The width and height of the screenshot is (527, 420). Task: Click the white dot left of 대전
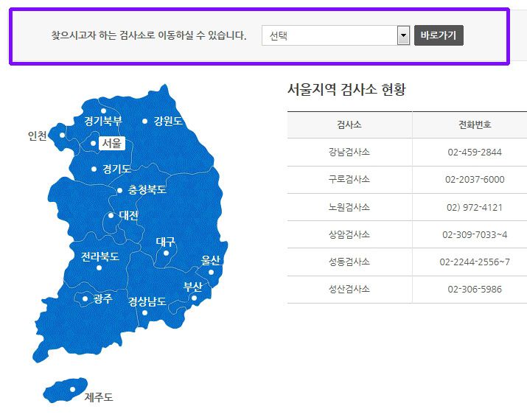(111, 215)
